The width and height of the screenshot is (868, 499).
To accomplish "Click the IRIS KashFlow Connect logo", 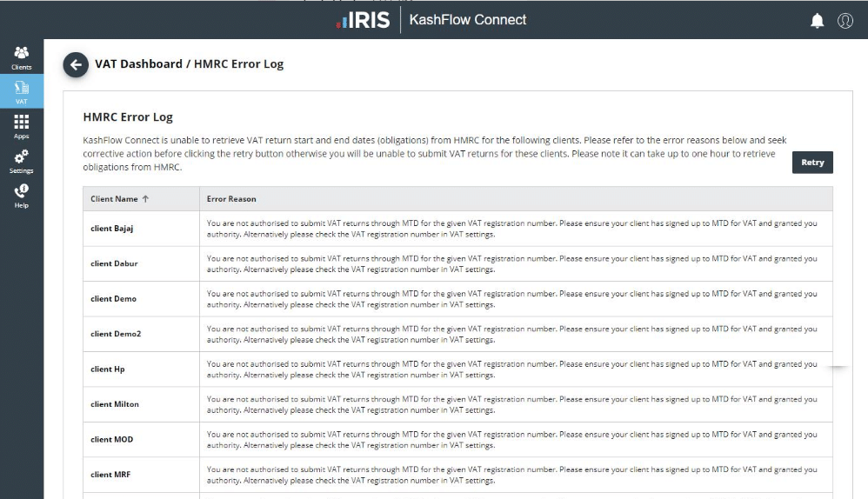I will [431, 20].
